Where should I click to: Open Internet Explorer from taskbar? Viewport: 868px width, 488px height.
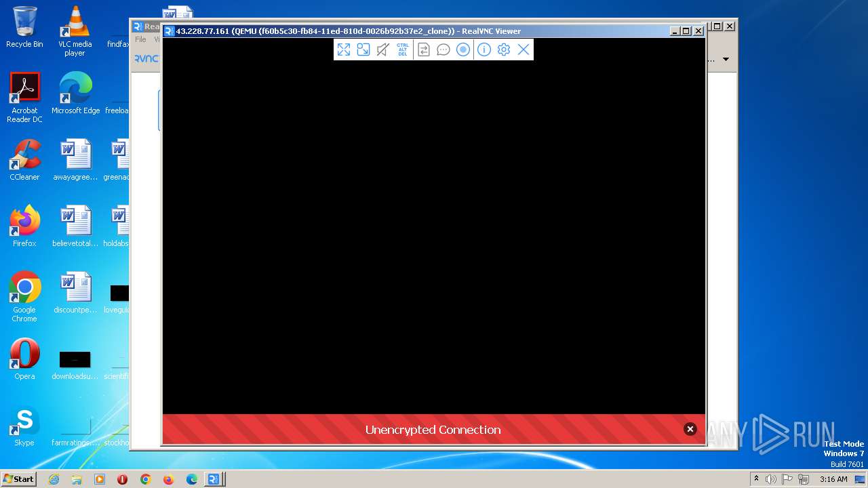[x=54, y=479]
